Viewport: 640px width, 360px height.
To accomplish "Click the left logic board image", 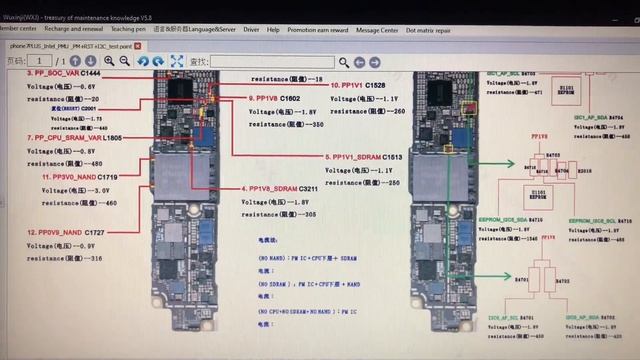I will tap(185, 200).
